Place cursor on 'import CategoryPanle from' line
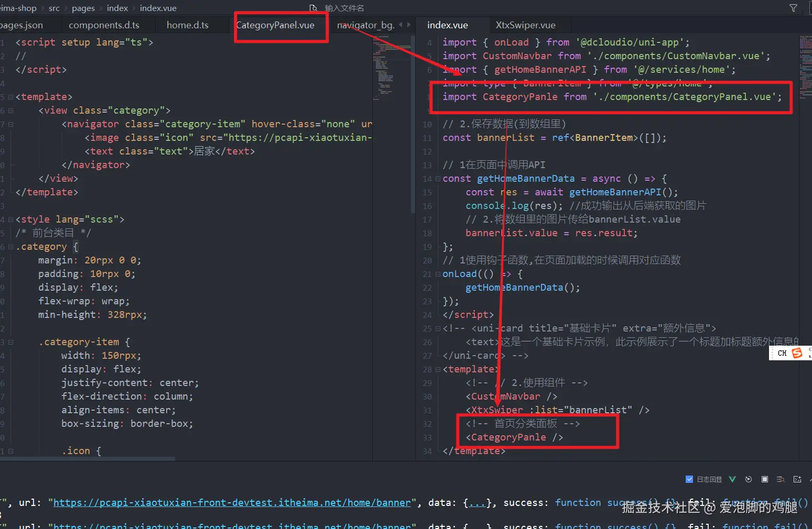The image size is (812, 529). [612, 97]
